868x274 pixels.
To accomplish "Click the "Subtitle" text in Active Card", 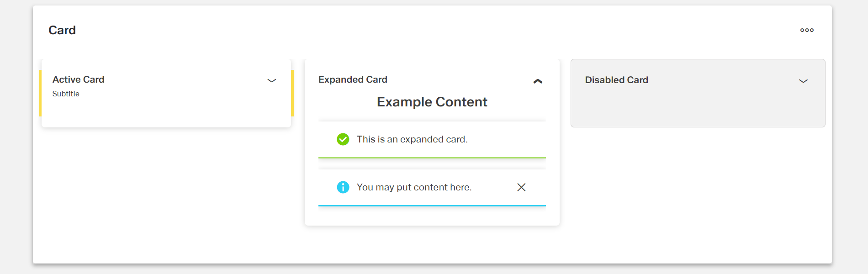I will pyautogui.click(x=66, y=94).
